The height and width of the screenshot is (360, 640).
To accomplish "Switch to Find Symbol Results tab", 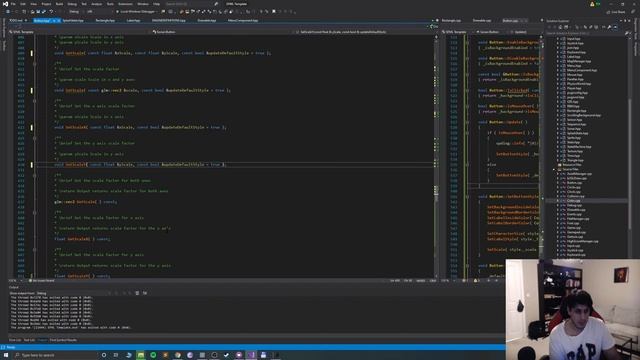I will click(x=63, y=340).
